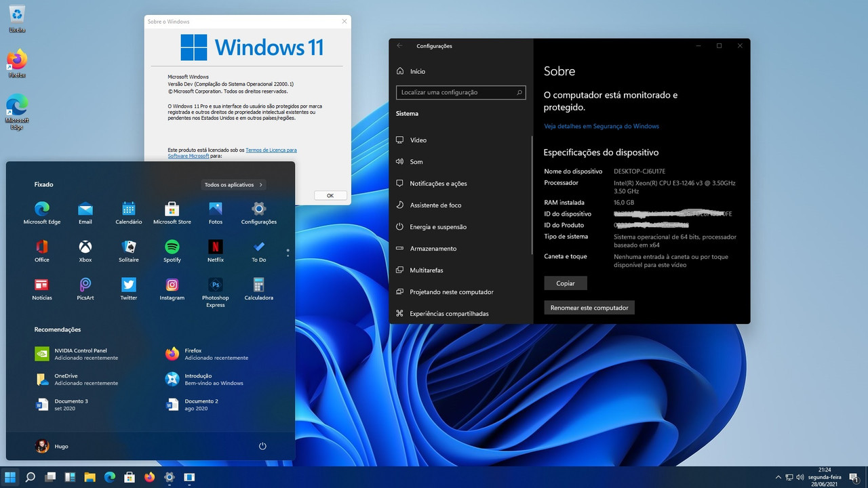Open the taskbar clock and date
Viewport: 868px width, 488px height.
pyautogui.click(x=824, y=477)
